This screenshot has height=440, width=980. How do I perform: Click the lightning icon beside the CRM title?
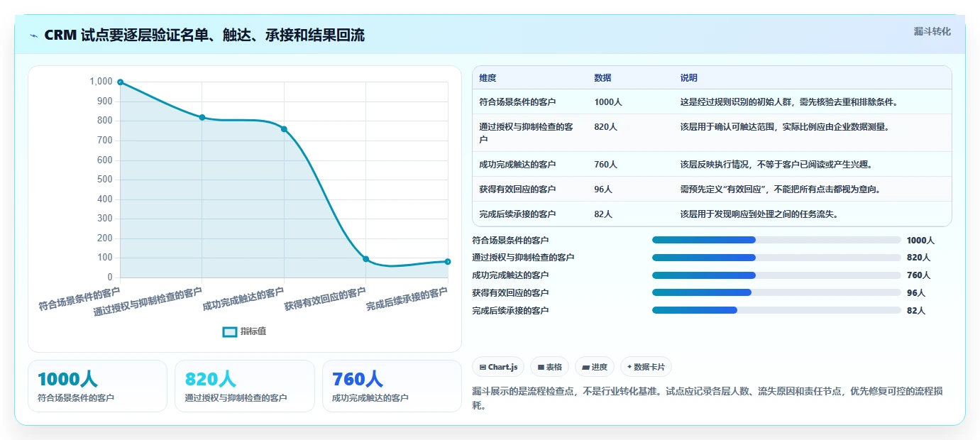tap(34, 35)
